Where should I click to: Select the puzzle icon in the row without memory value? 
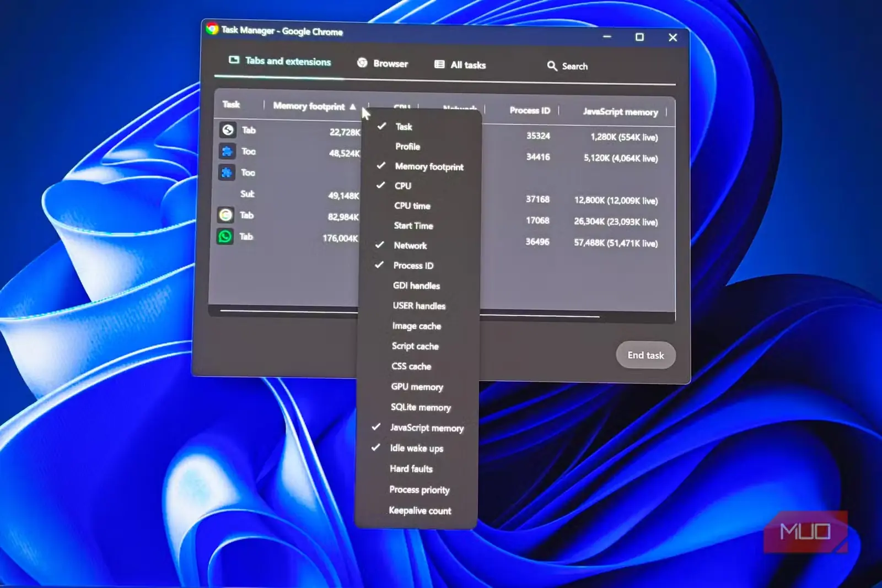point(227,172)
